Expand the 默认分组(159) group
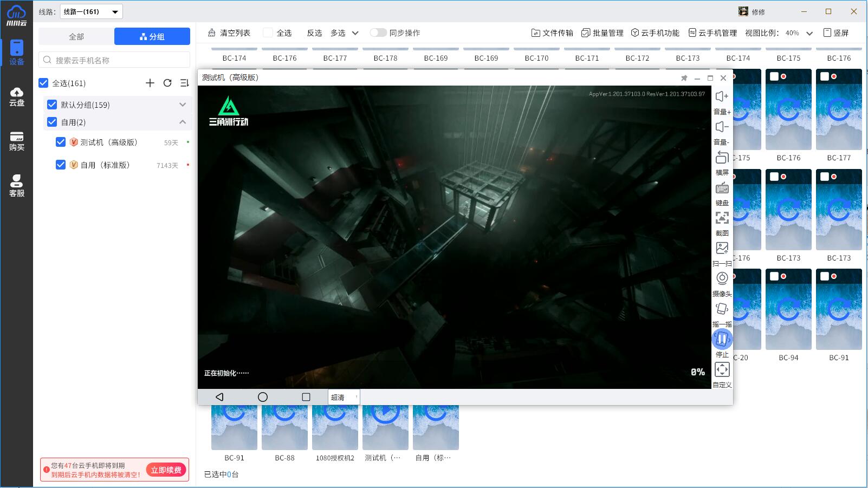Screen dimensions: 868x488 point(183,105)
